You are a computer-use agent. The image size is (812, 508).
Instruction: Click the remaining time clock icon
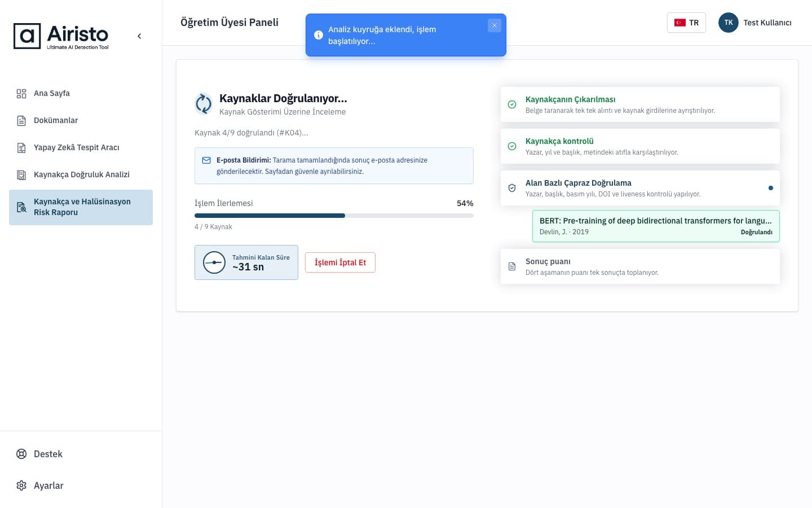click(x=214, y=262)
